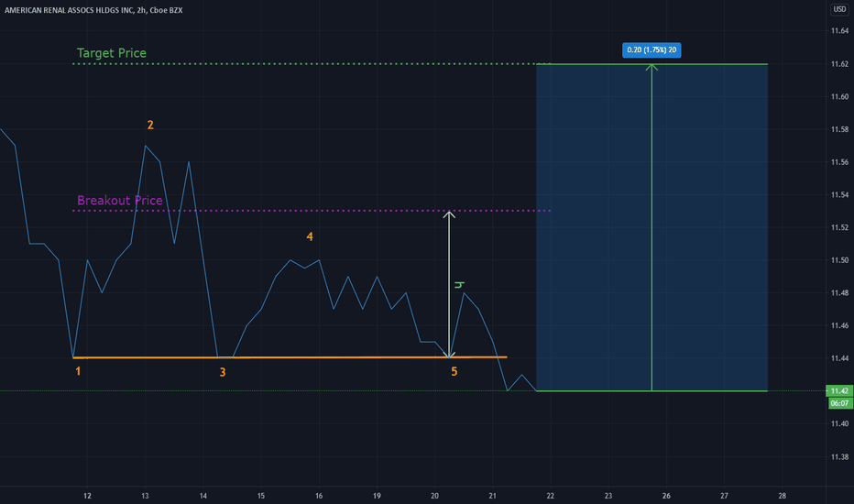Click the 11.64 price axis label
Screen dimensions: 854x504
pos(839,31)
